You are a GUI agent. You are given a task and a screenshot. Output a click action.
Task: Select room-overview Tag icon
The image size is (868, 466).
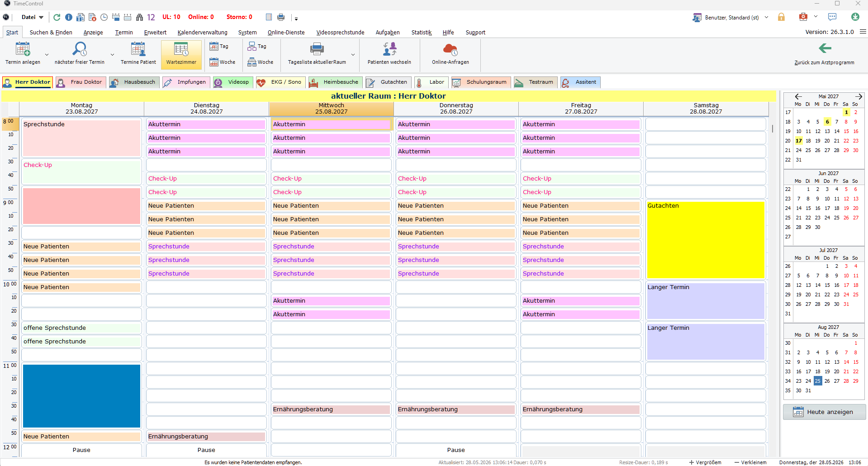252,46
